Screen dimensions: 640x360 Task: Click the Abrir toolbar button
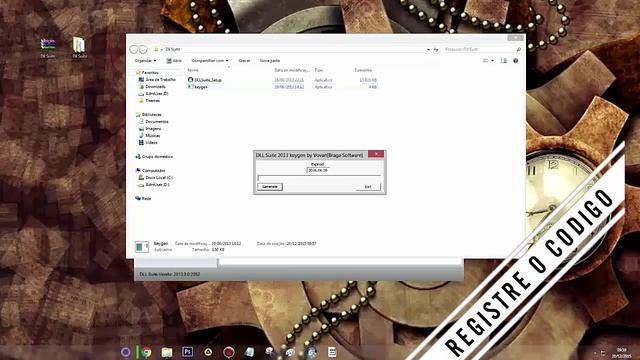174,60
